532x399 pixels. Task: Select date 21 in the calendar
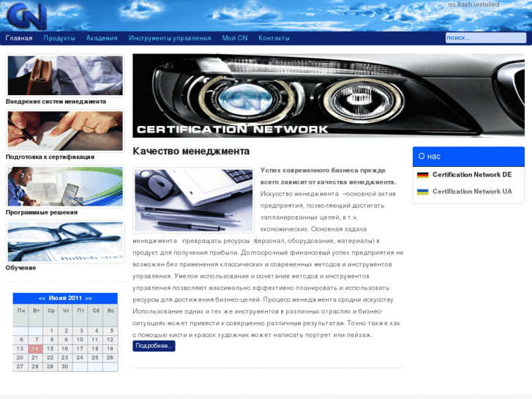pos(35,357)
